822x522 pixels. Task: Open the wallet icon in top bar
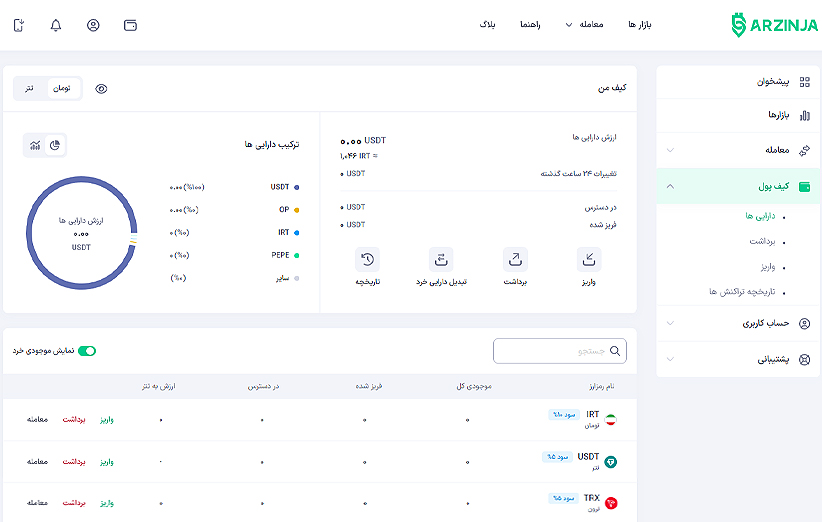130,25
